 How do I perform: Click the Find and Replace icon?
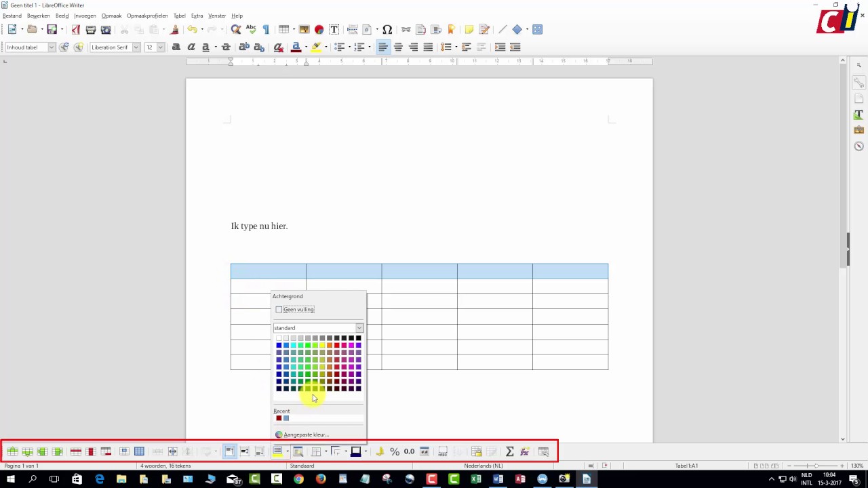[236, 29]
